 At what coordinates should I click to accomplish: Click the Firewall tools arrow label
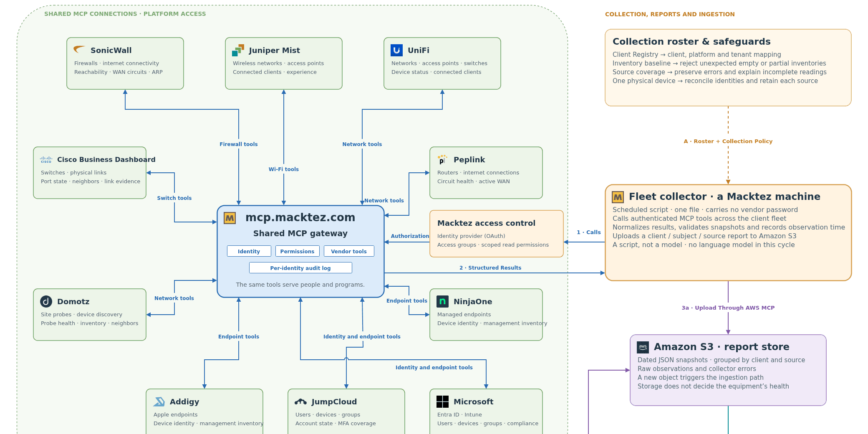point(239,144)
